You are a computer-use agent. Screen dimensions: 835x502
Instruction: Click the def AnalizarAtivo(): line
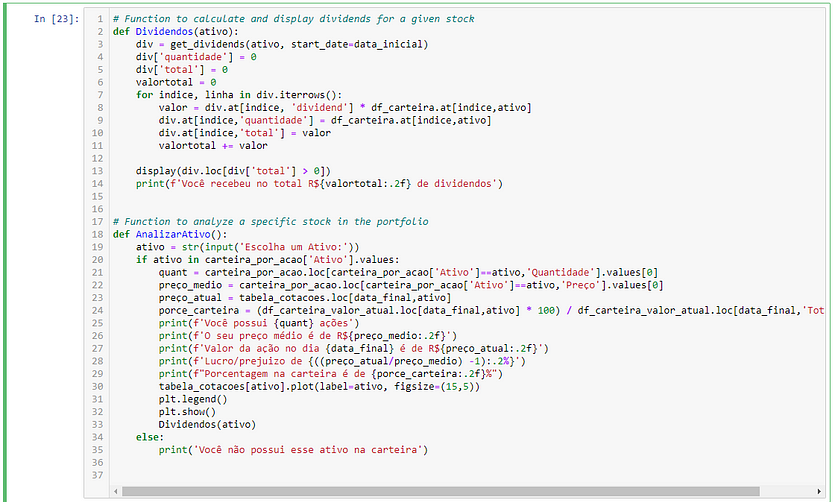(x=170, y=234)
